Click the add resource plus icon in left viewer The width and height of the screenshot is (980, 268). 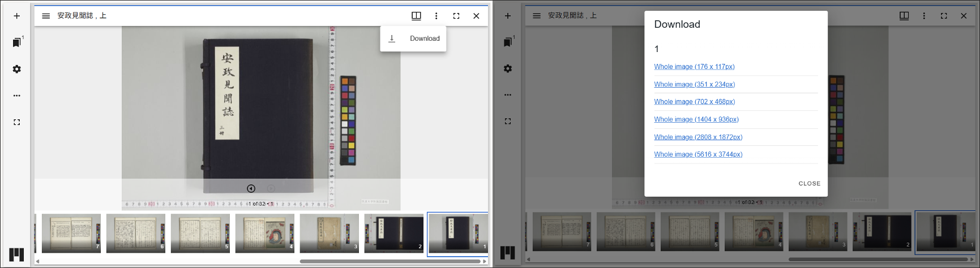coord(17,16)
